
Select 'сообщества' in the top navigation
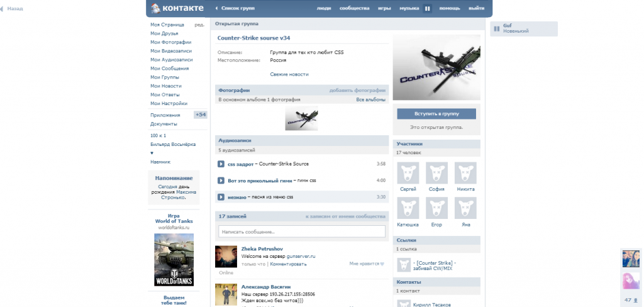(x=354, y=8)
